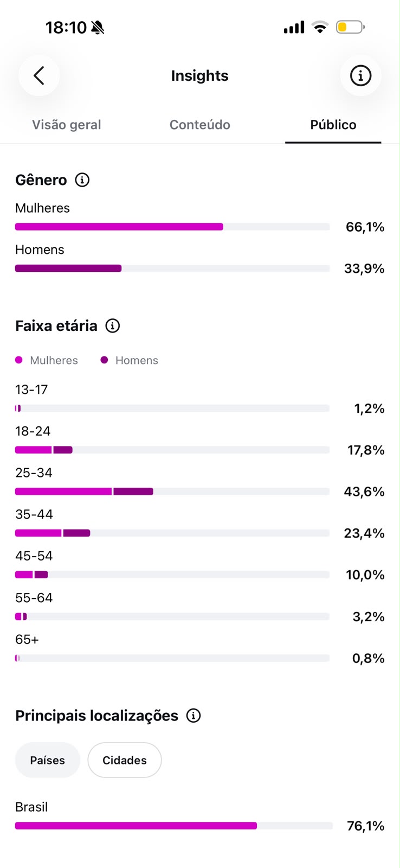
Task: Tap info icon beside Faixa etária
Action: tap(112, 326)
